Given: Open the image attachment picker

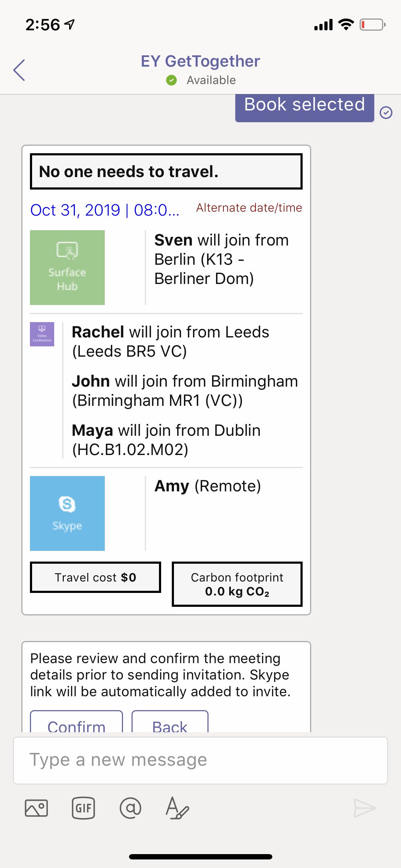Looking at the screenshot, I should click(36, 807).
